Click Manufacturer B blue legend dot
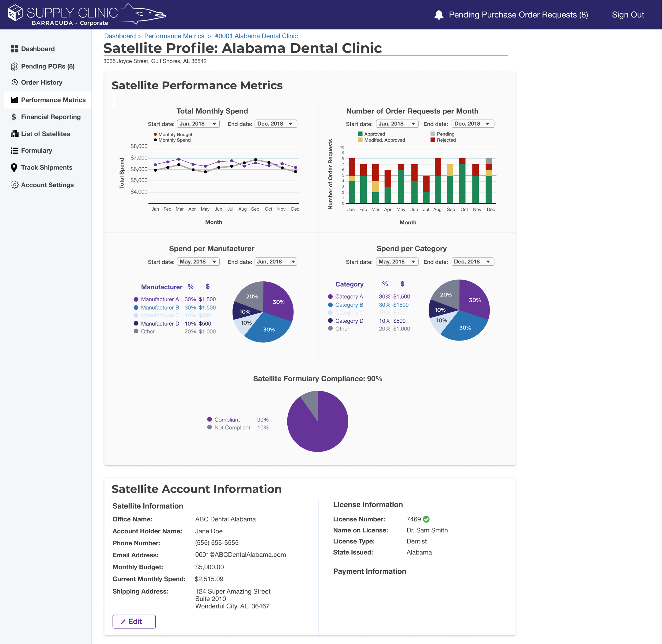 [x=136, y=307]
